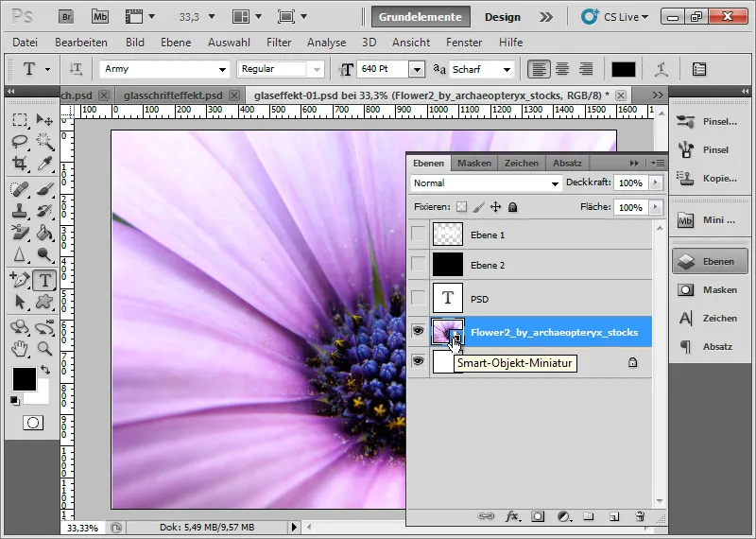The height and width of the screenshot is (539, 756).
Task: Select the Sharpen tool
Action: click(20, 254)
